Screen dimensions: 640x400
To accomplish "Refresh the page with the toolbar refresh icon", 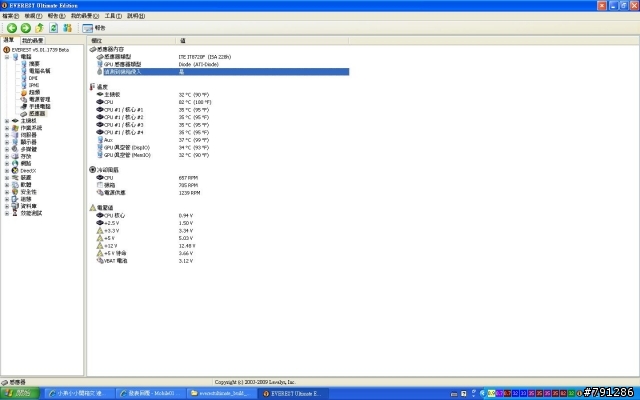I will click(53, 28).
